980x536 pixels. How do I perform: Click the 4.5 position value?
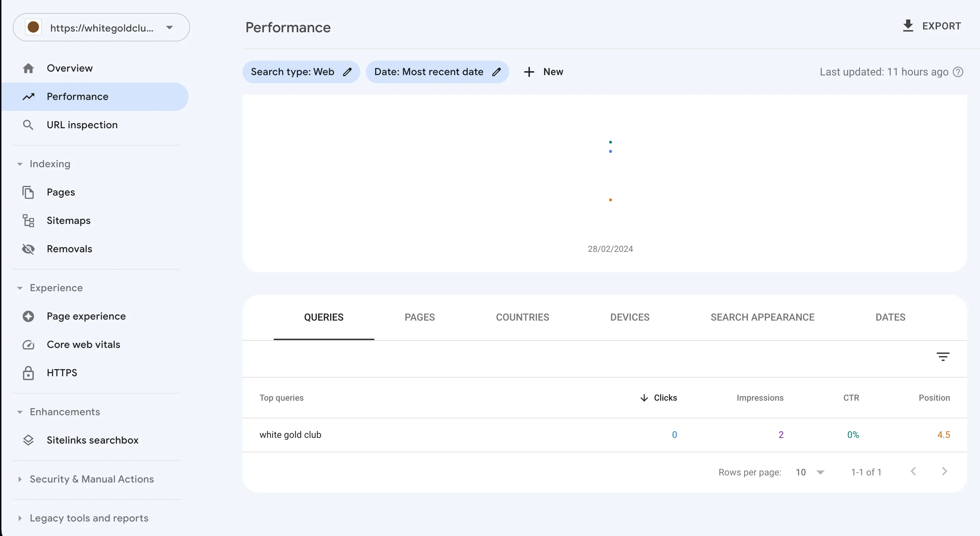click(943, 435)
